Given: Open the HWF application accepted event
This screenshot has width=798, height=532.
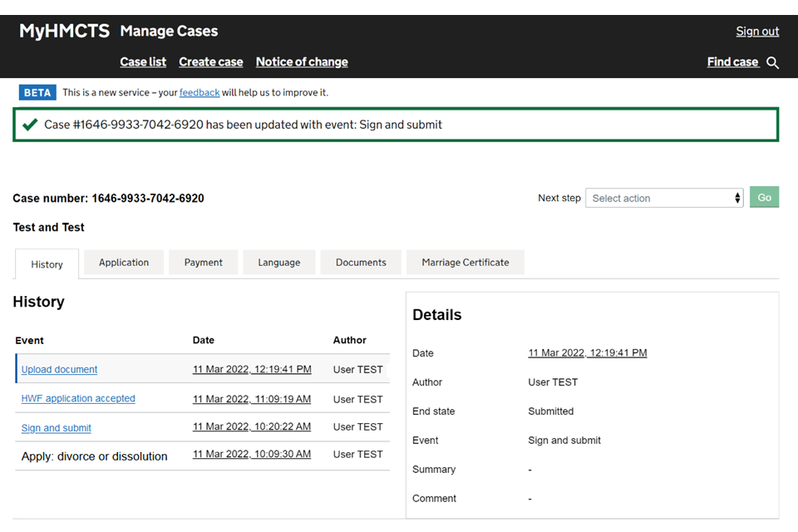Looking at the screenshot, I should tap(78, 399).
